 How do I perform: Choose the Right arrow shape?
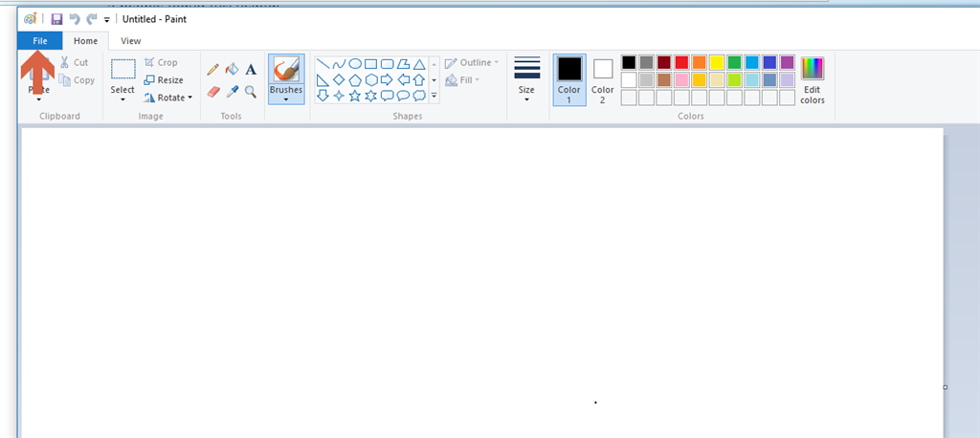pyautogui.click(x=388, y=80)
